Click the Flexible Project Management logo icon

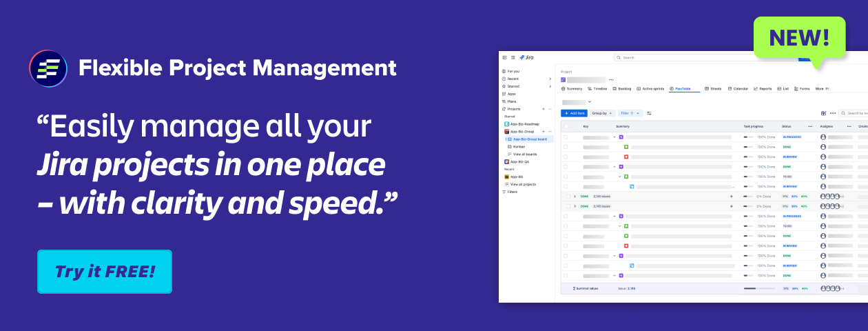(48, 68)
